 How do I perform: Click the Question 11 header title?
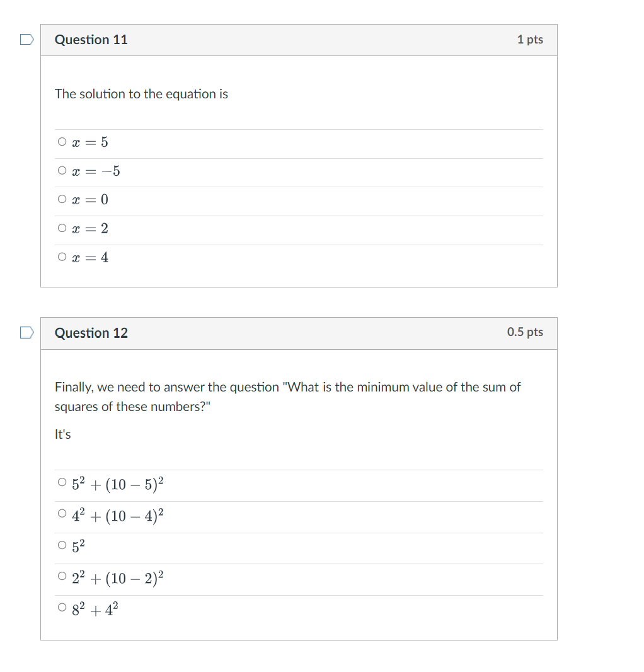click(91, 39)
